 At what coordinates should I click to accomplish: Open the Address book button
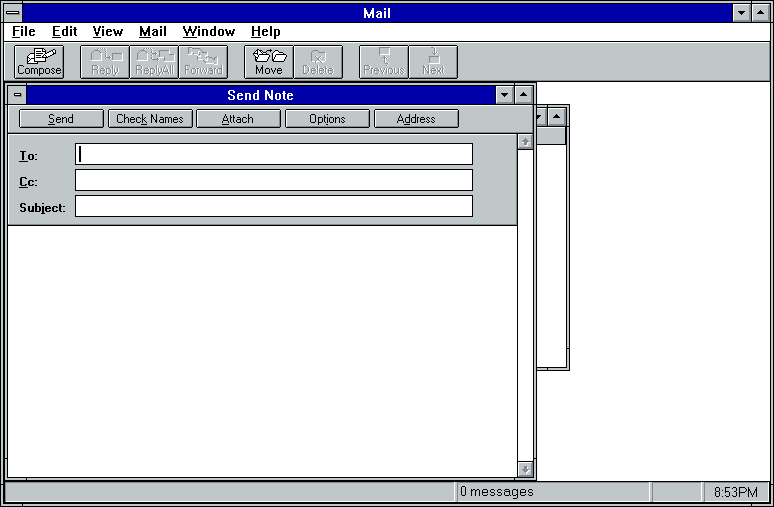pyautogui.click(x=416, y=119)
